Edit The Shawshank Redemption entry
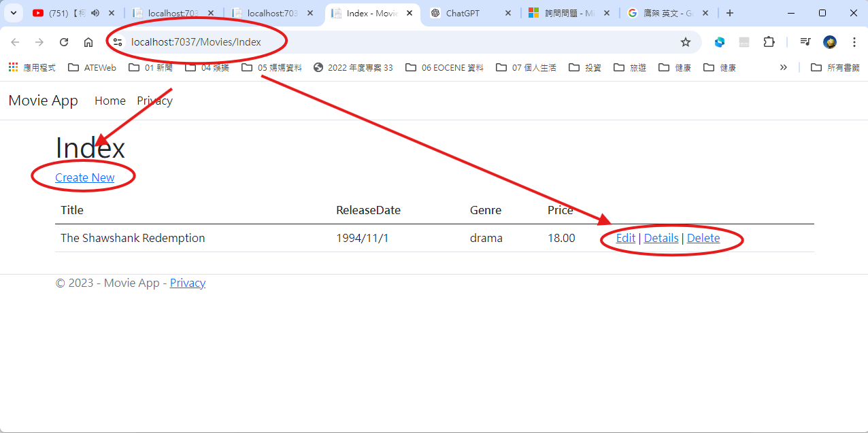This screenshot has height=433, width=868. click(x=625, y=238)
